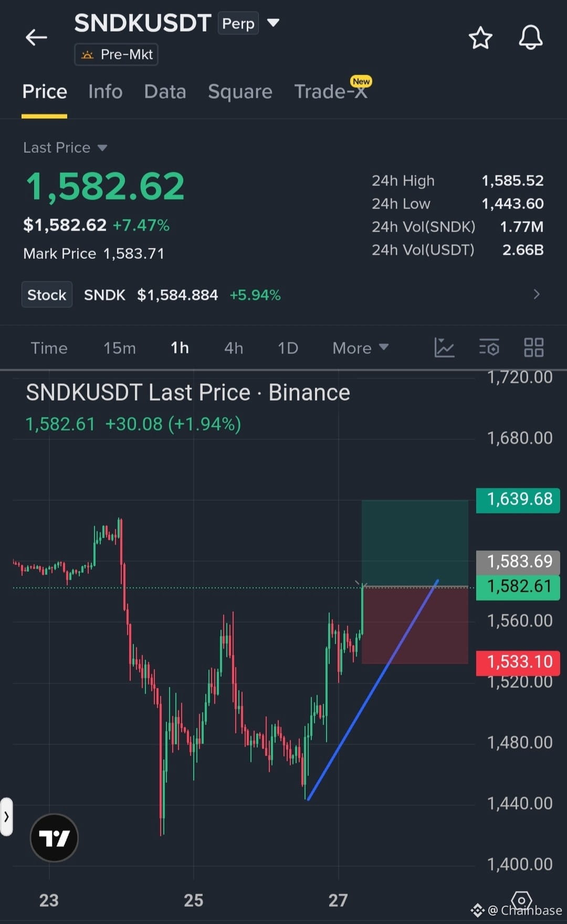Click the 24h Vol(USDT) value 2.66B
This screenshot has height=924, width=567.
tap(523, 250)
